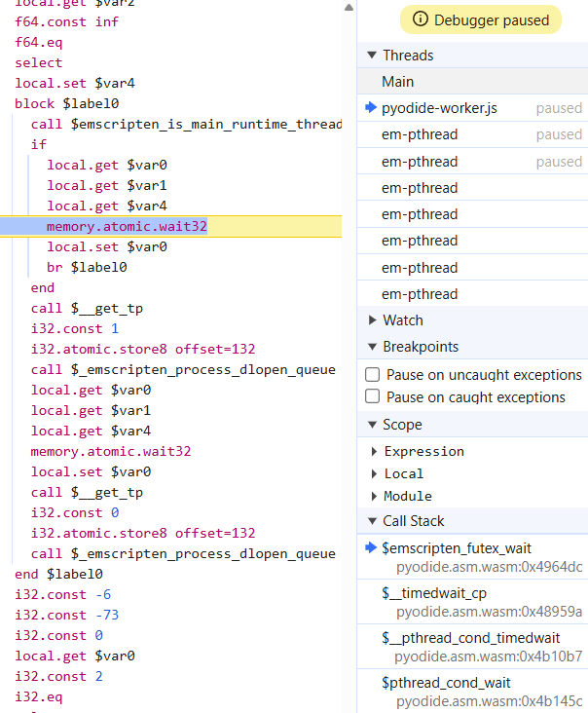
Task: Click the info icon in Debugger paused badge
Action: [421, 19]
